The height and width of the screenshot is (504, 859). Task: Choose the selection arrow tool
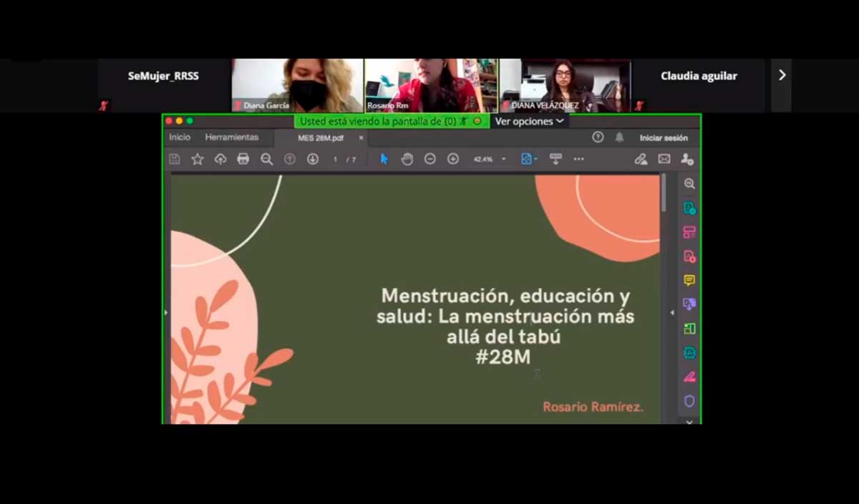384,159
